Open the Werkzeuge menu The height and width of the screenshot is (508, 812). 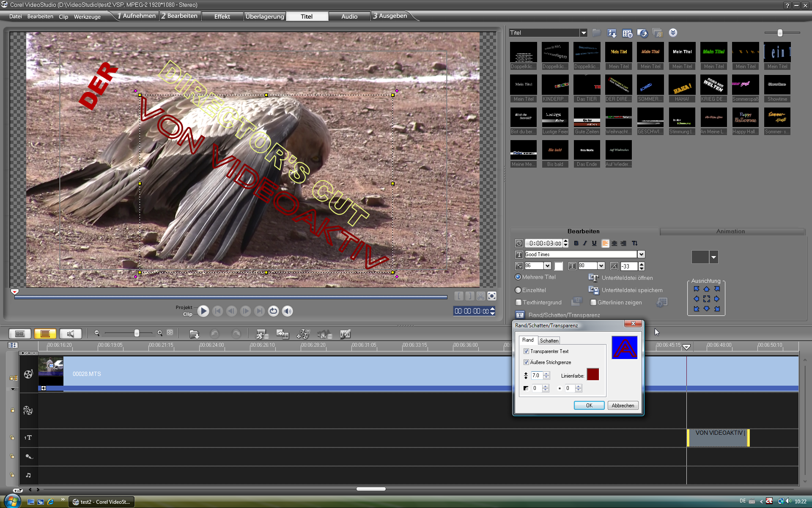87,17
